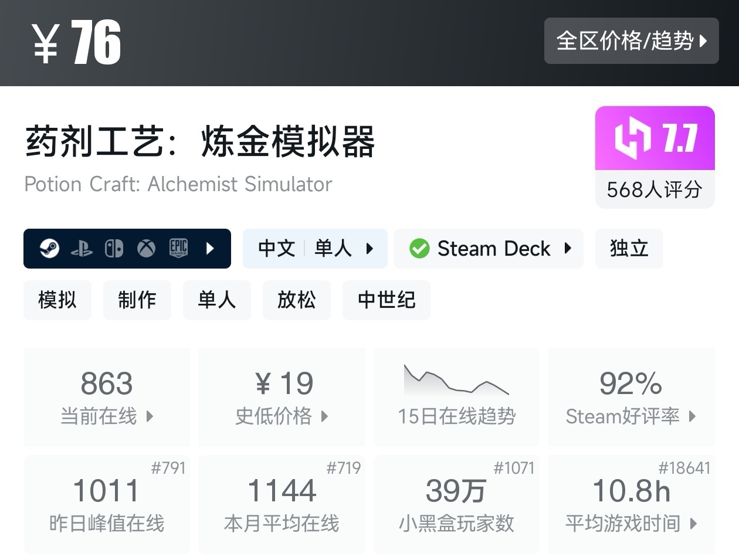Open 全区价格/趋势 price trends
The height and width of the screenshot is (560, 739).
pos(631,40)
